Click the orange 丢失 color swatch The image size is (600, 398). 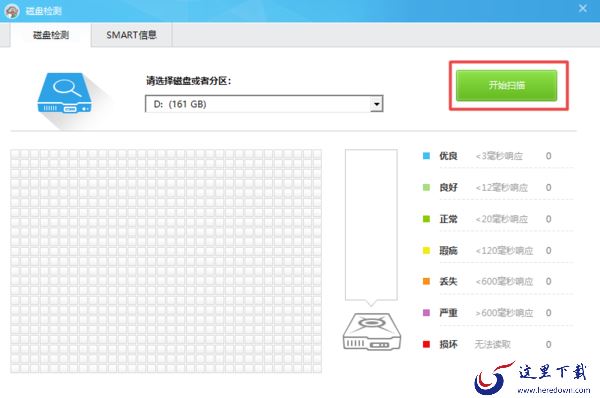point(426,281)
